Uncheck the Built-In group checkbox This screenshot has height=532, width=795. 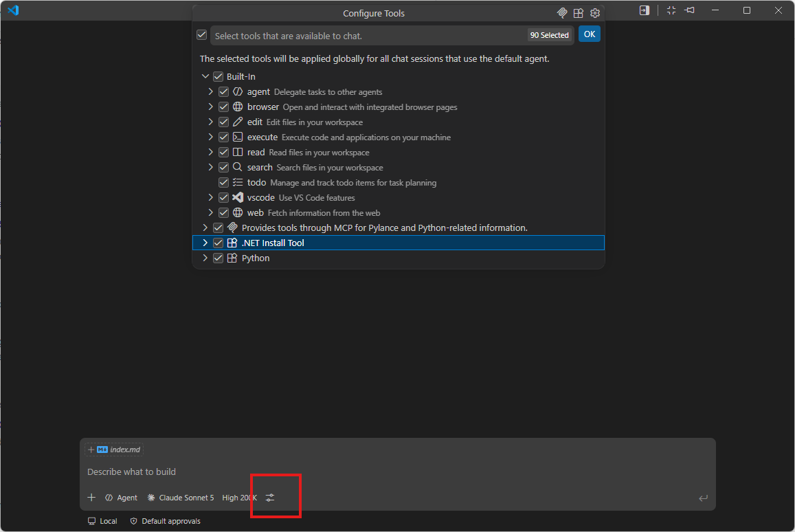[218, 76]
